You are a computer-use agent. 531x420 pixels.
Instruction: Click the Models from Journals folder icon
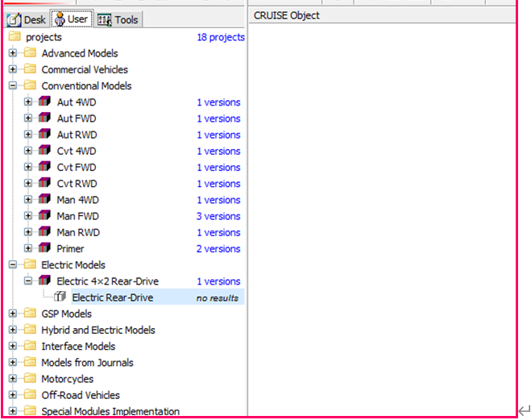tap(30, 362)
